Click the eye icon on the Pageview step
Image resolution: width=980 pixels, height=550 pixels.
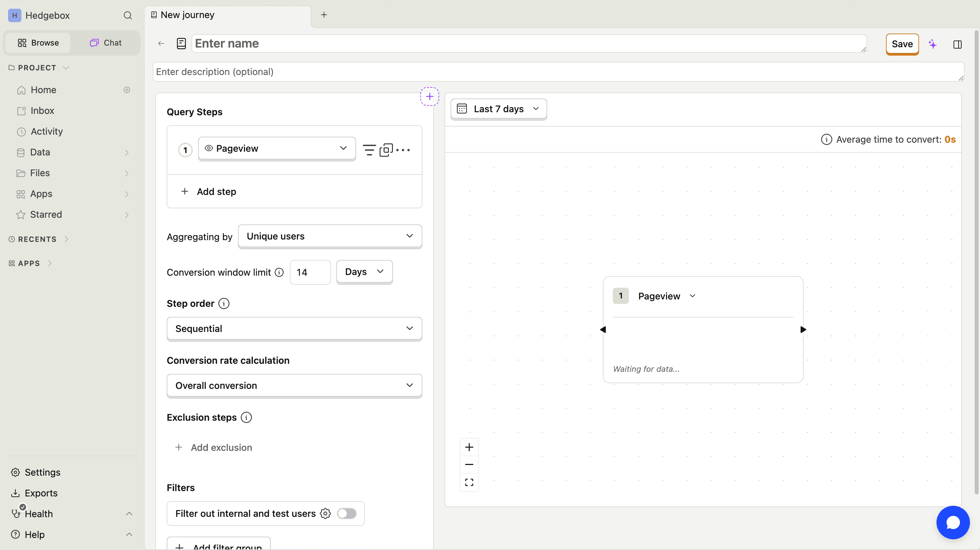coord(208,148)
